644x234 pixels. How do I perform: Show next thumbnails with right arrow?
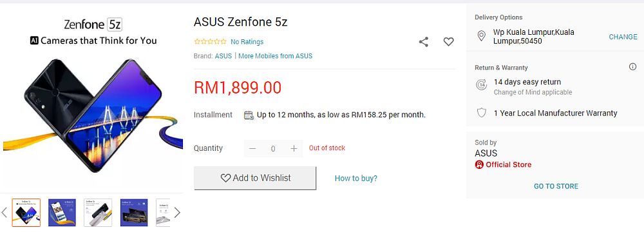coord(177,213)
